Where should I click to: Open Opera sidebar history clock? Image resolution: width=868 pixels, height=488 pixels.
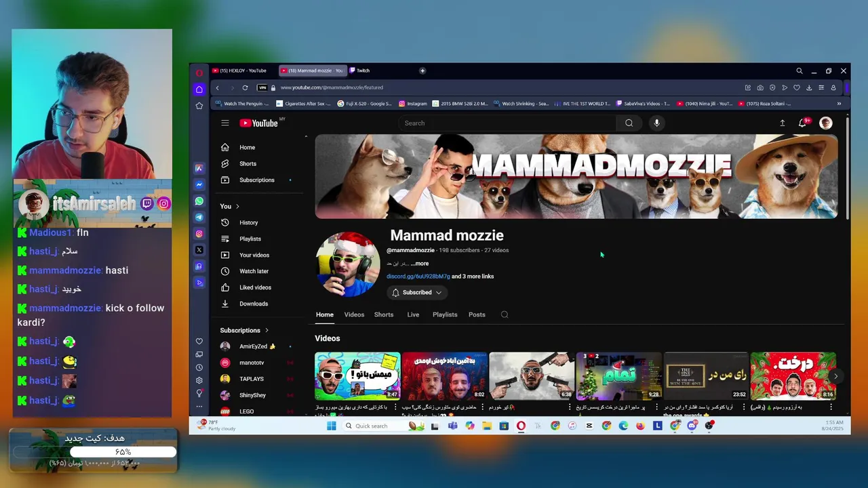199,367
